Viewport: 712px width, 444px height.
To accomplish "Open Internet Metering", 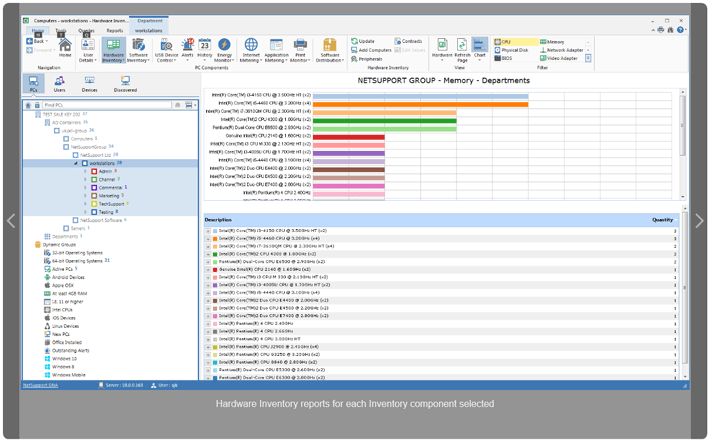I will click(x=251, y=50).
